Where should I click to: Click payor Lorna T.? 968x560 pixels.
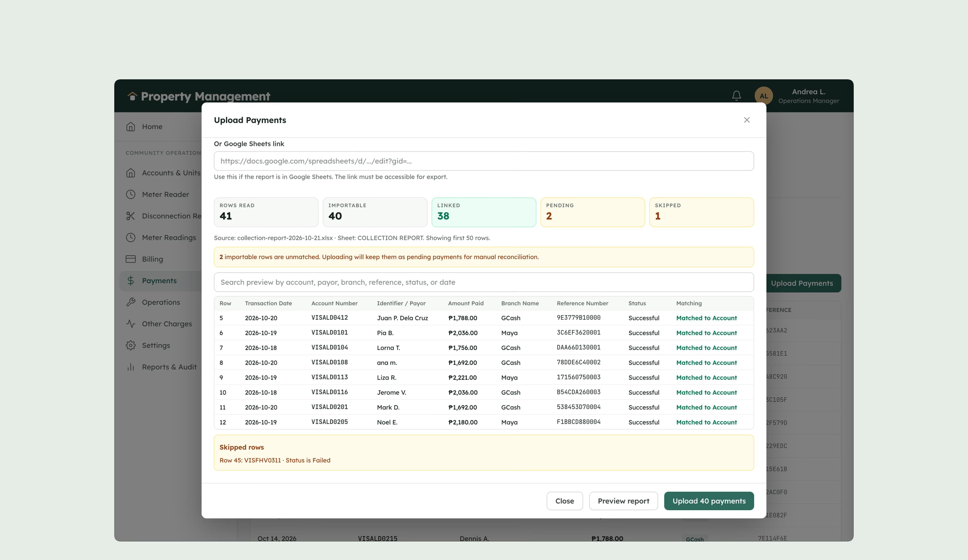pyautogui.click(x=388, y=348)
